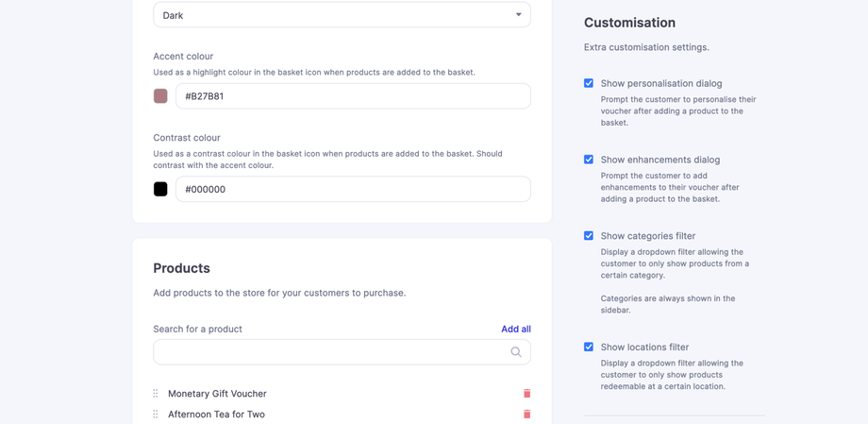Click the black contrast colour swatch

[160, 189]
